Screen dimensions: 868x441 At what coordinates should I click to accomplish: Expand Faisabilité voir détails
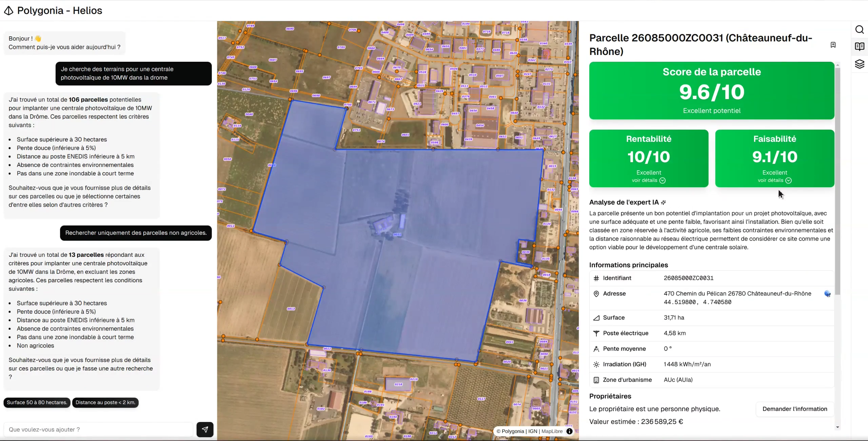(x=775, y=180)
